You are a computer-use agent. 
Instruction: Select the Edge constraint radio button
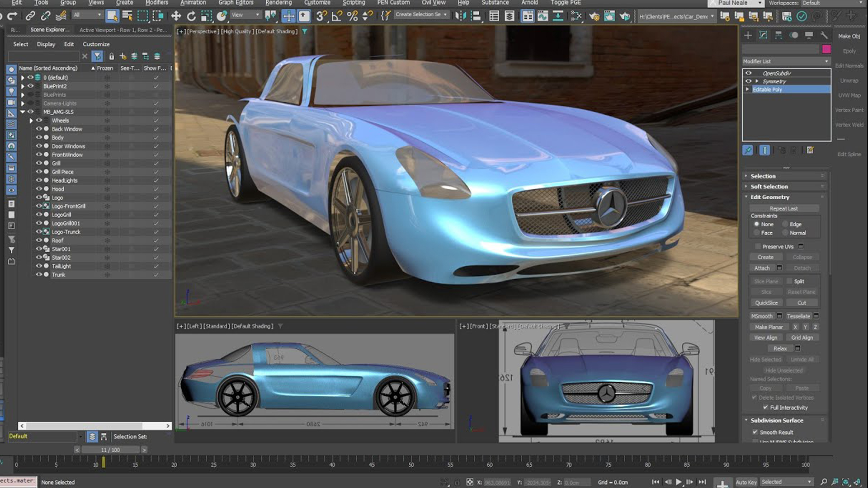pyautogui.click(x=786, y=224)
